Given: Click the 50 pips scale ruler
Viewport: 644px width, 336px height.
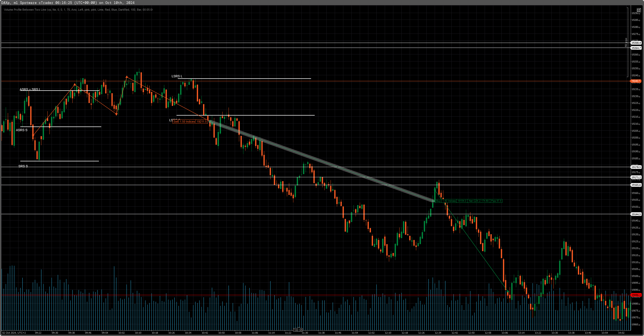Looking at the screenshot, I should tap(626, 42).
